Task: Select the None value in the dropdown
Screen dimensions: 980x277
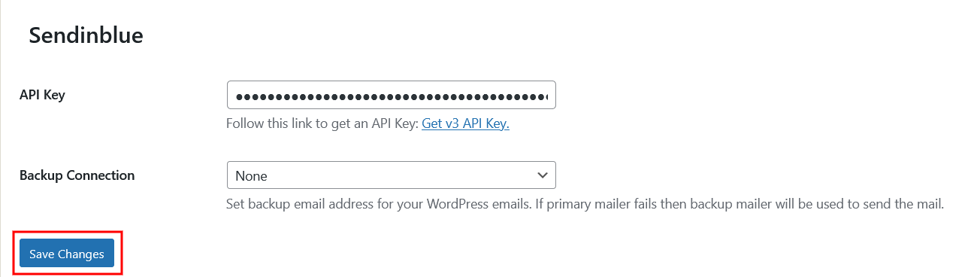Action: 251,176
